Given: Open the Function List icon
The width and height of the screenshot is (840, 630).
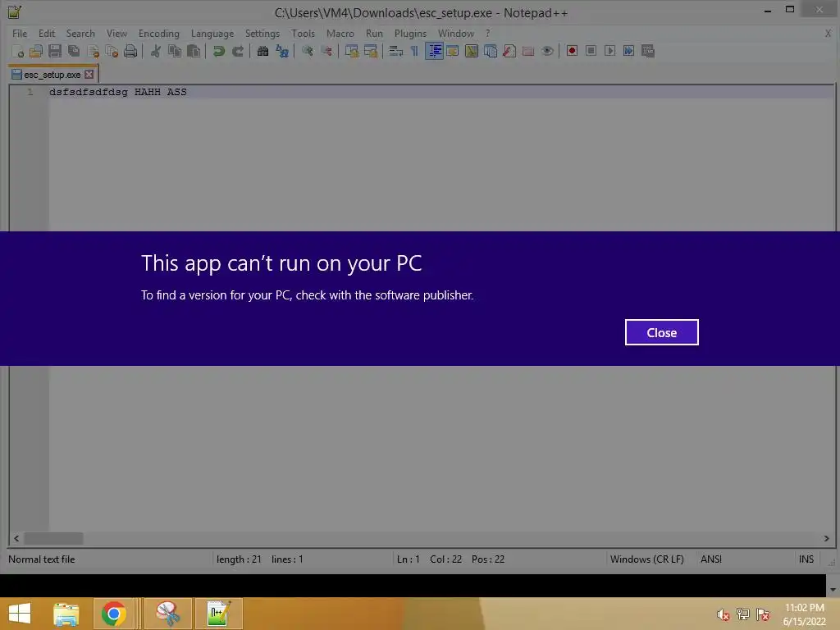Looking at the screenshot, I should click(509, 51).
